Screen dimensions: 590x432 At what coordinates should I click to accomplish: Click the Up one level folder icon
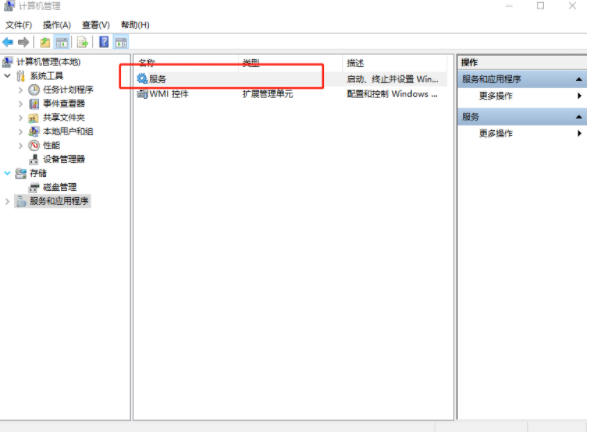(45, 42)
